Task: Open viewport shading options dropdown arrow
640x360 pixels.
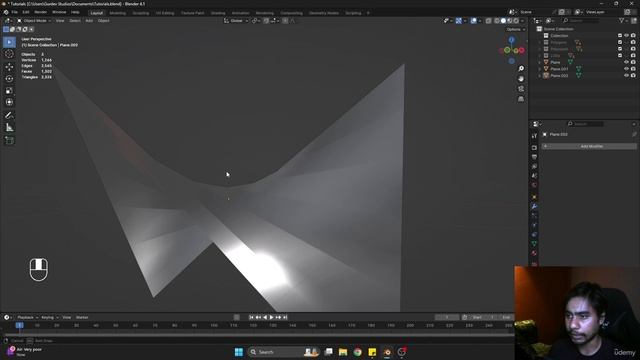Action: (x=523, y=20)
